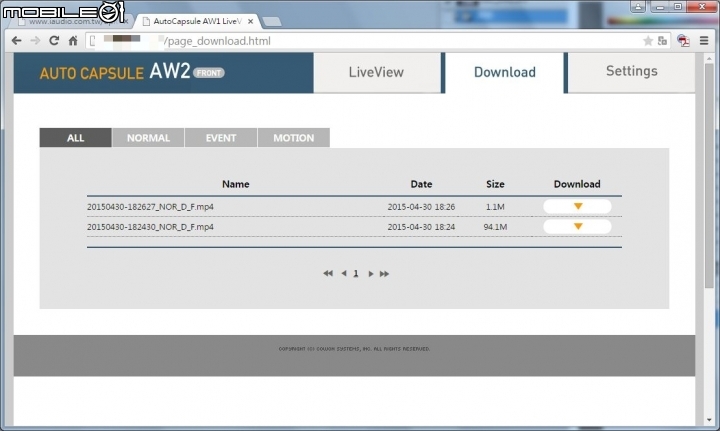Click the copyright text in the footer
The width and height of the screenshot is (720, 431).
[354, 349]
